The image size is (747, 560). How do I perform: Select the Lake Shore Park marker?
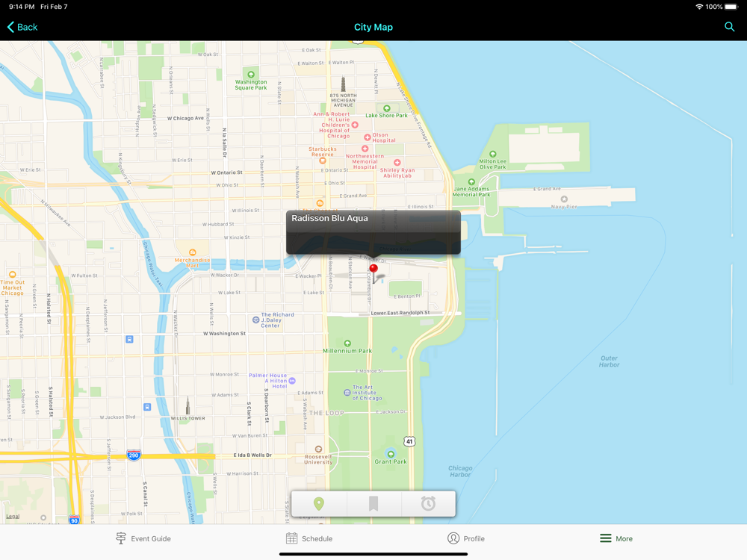point(387,108)
